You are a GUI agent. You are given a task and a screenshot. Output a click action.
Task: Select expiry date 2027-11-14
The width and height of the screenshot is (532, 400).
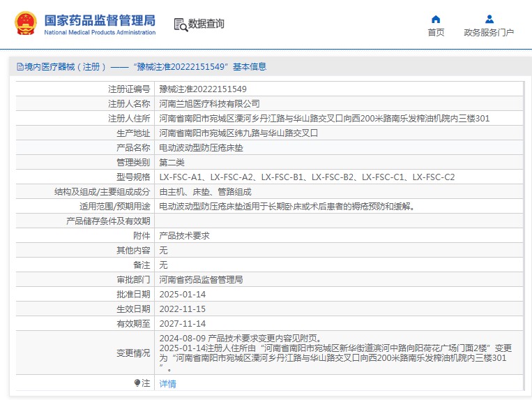coord(183,324)
